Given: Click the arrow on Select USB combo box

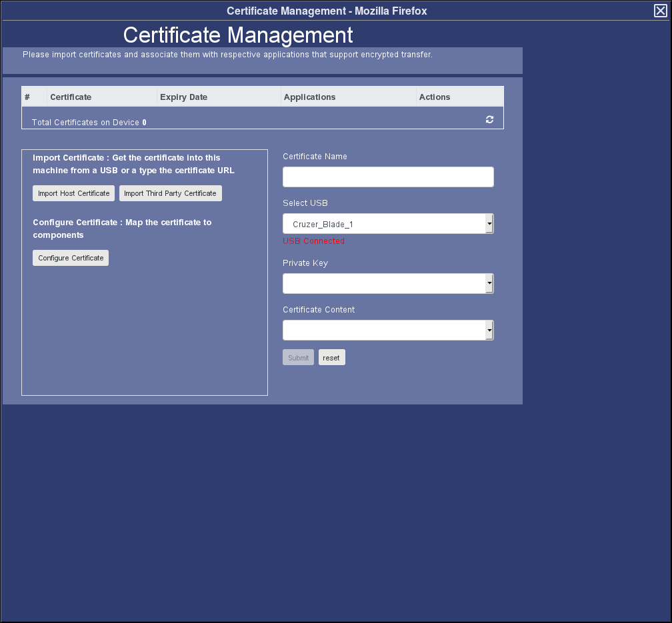Looking at the screenshot, I should click(x=489, y=224).
